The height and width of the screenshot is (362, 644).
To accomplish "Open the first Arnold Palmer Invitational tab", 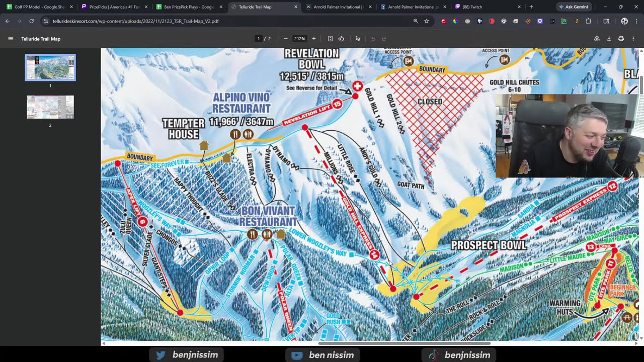I will tap(339, 7).
